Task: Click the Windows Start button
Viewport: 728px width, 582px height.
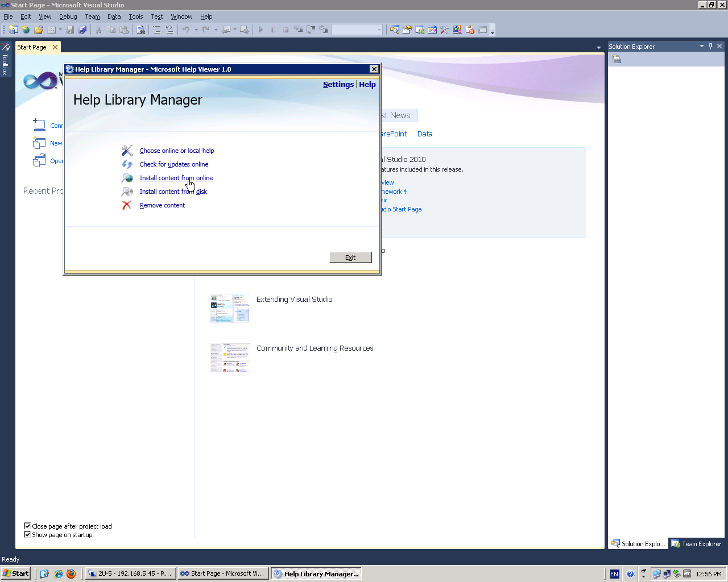Action: pos(15,573)
